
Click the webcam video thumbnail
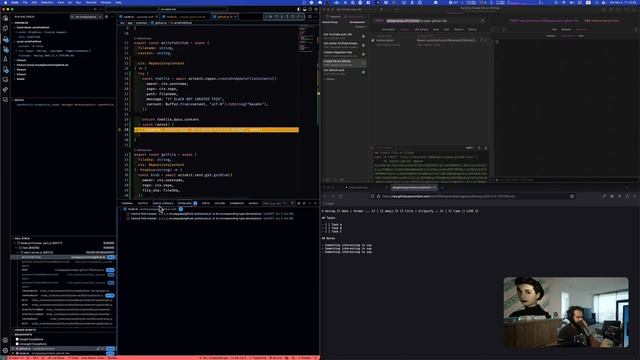566,312
